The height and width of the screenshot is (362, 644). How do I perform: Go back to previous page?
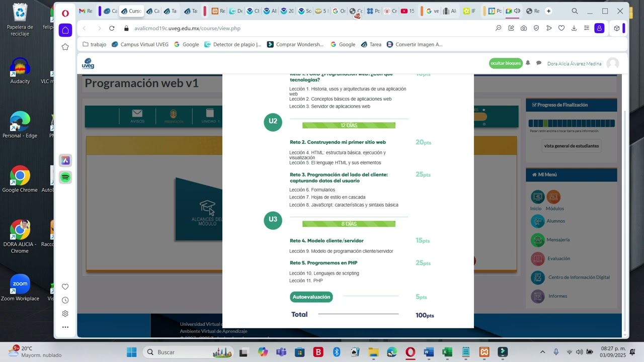point(85,28)
